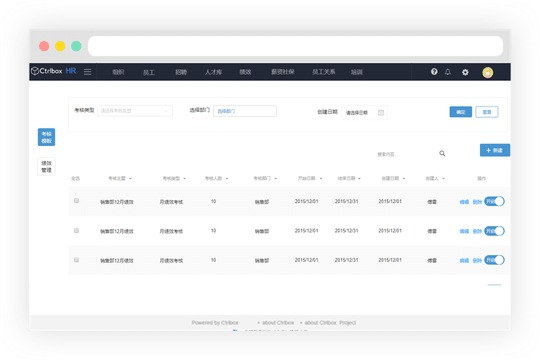The image size is (540, 360).
Task: Check the first table row checkbox
Action: pyautogui.click(x=76, y=200)
